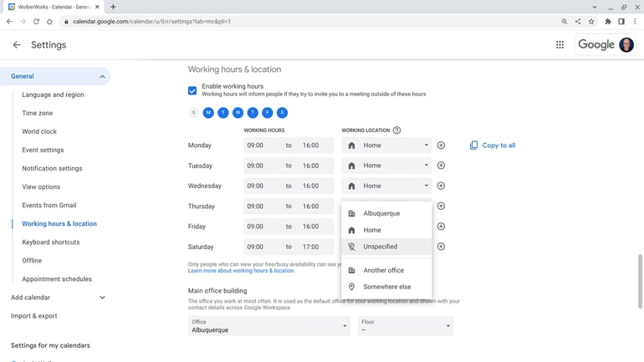The width and height of the screenshot is (644, 362).
Task: Select Somewhere else in location menu
Action: click(x=386, y=287)
